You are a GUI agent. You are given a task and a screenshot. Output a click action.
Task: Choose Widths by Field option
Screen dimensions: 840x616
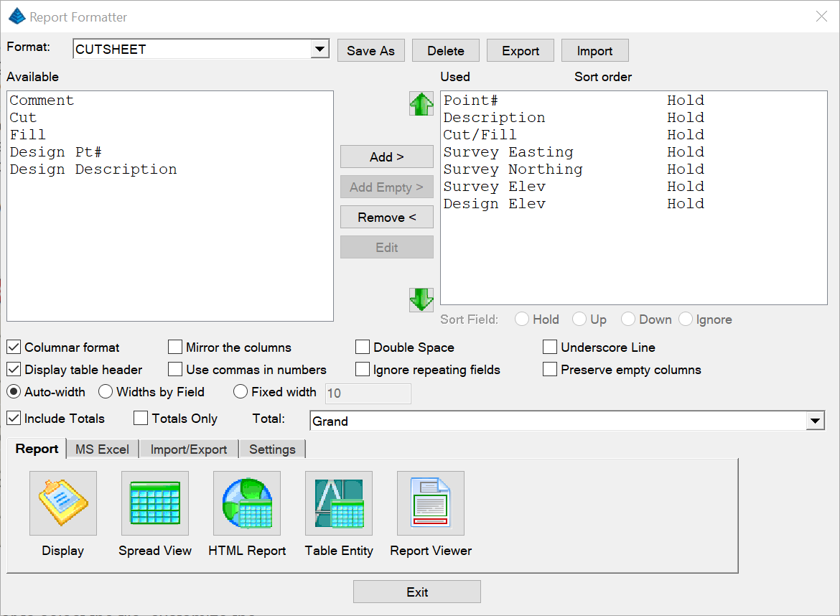coord(106,392)
